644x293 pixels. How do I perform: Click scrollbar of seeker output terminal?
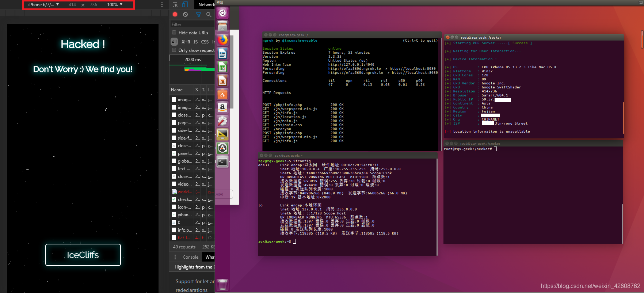(623, 118)
